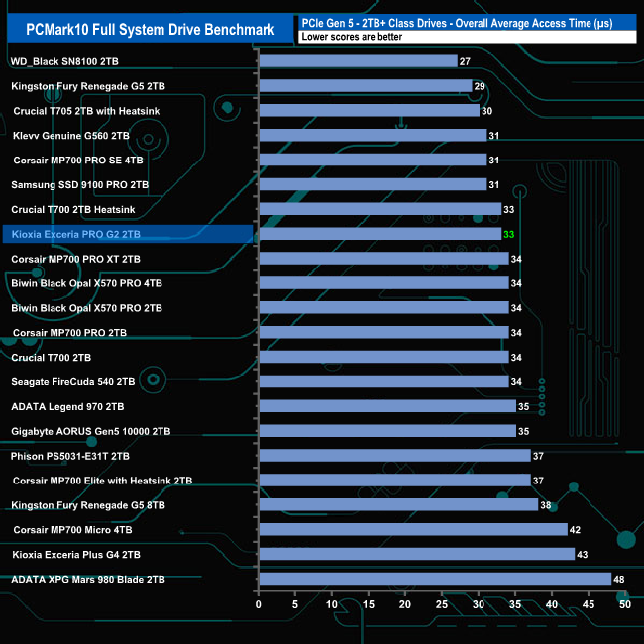Click the '42' value label

pos(575,530)
